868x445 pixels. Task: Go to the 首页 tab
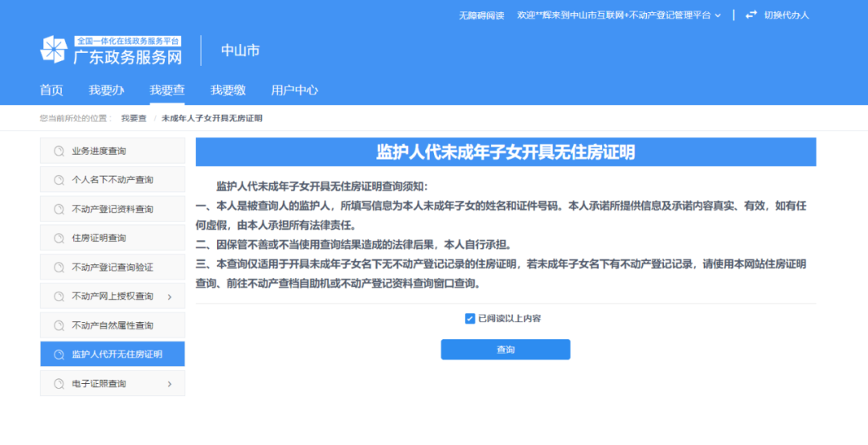tap(51, 90)
